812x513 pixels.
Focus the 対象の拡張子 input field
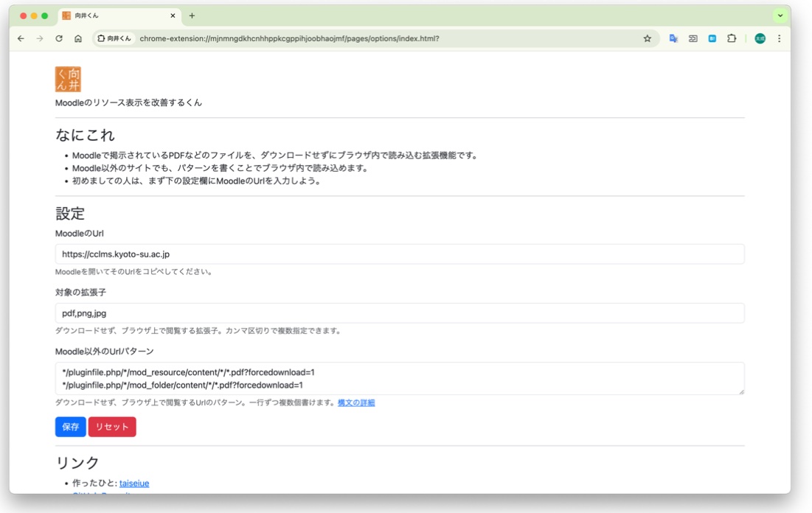click(x=400, y=313)
